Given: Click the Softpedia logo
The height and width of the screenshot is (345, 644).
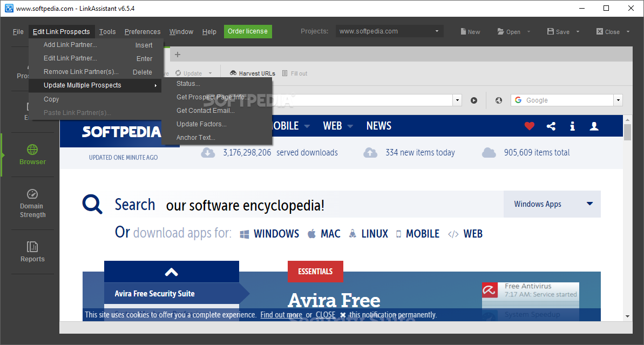Looking at the screenshot, I should click(121, 132).
